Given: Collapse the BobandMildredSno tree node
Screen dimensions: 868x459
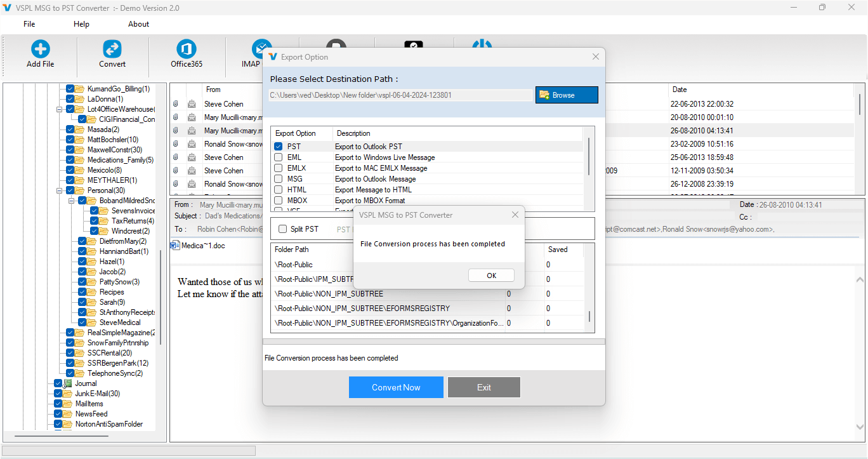Looking at the screenshot, I should 71,201.
